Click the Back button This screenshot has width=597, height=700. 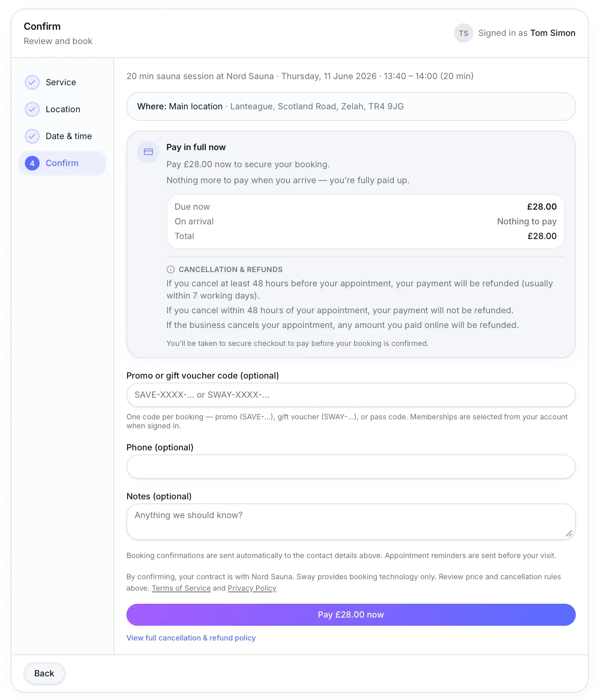tap(44, 673)
